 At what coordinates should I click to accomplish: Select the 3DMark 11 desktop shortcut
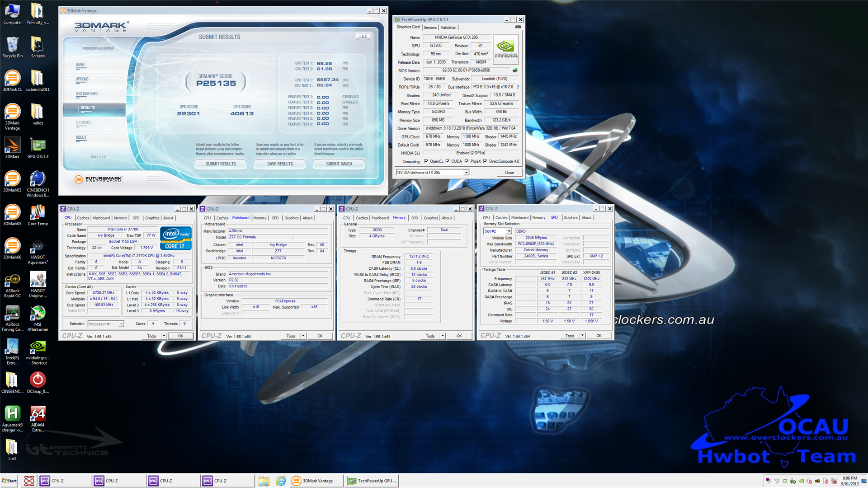pyautogui.click(x=12, y=81)
